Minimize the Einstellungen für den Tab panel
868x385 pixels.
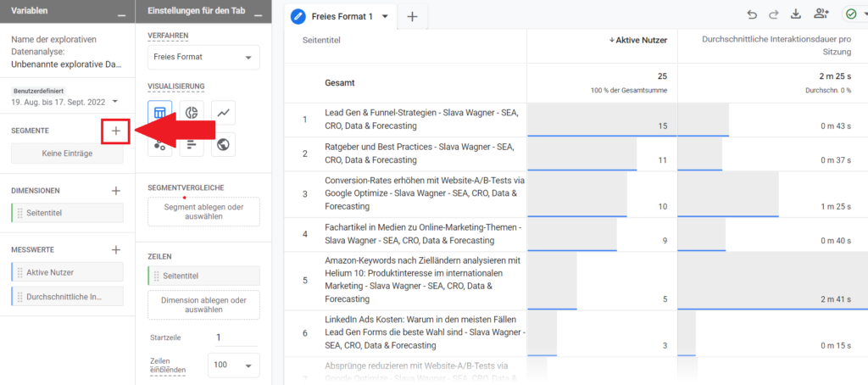click(x=258, y=16)
